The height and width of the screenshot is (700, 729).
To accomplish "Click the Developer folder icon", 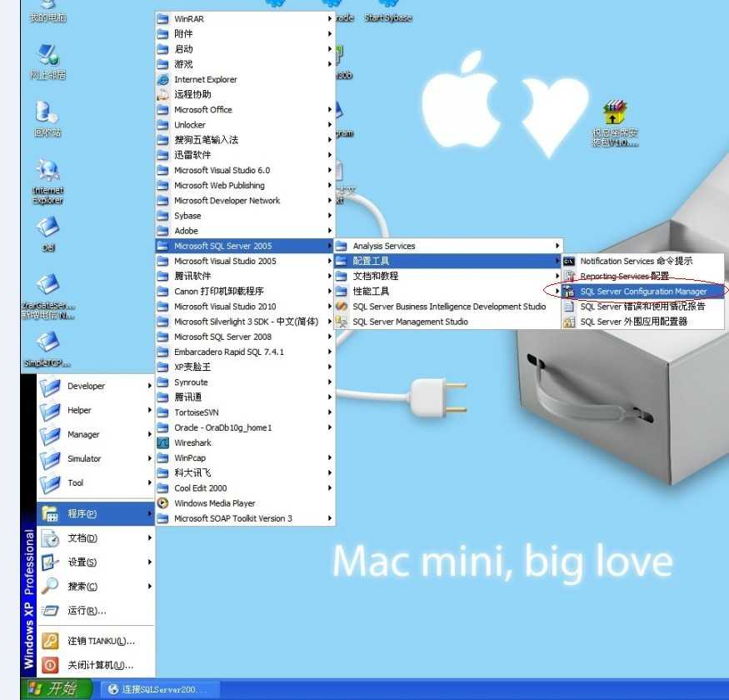I will click(50, 386).
